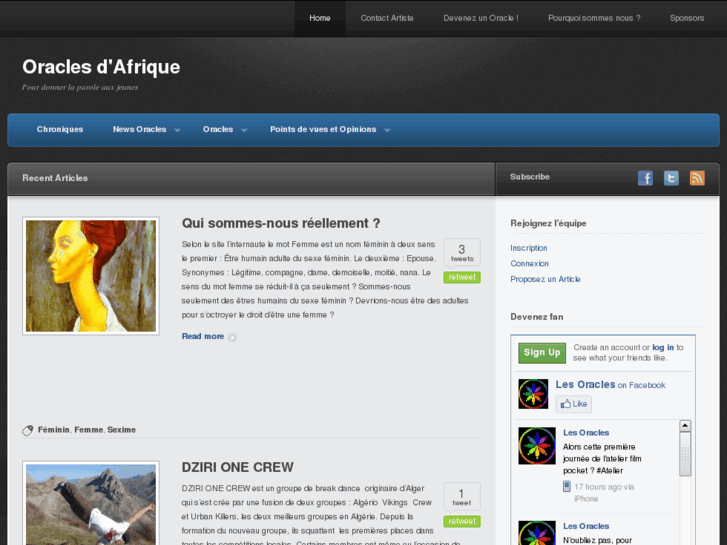The image size is (727, 545).
Task: Open article 'Qui sommes-nous réellement ?'
Action: pyautogui.click(x=281, y=223)
